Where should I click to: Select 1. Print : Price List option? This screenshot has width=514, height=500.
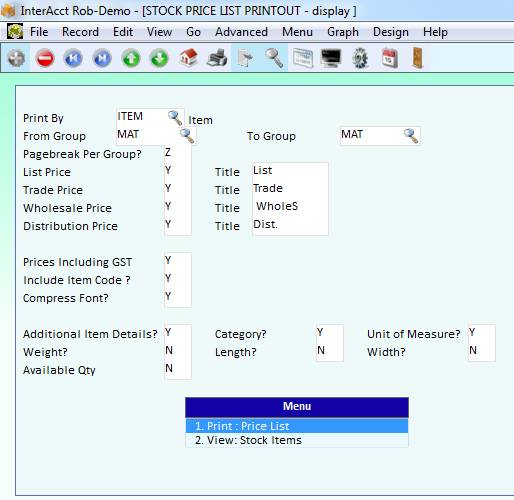(297, 426)
